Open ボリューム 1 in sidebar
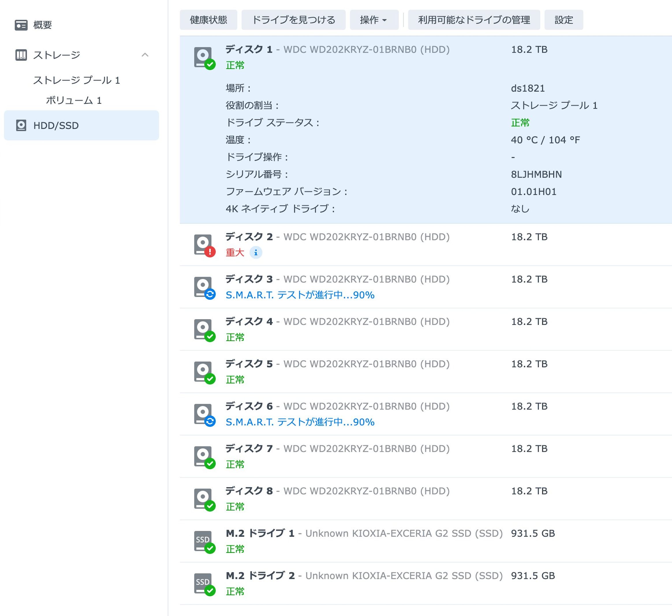Image resolution: width=672 pixels, height=616 pixels. coord(74,100)
